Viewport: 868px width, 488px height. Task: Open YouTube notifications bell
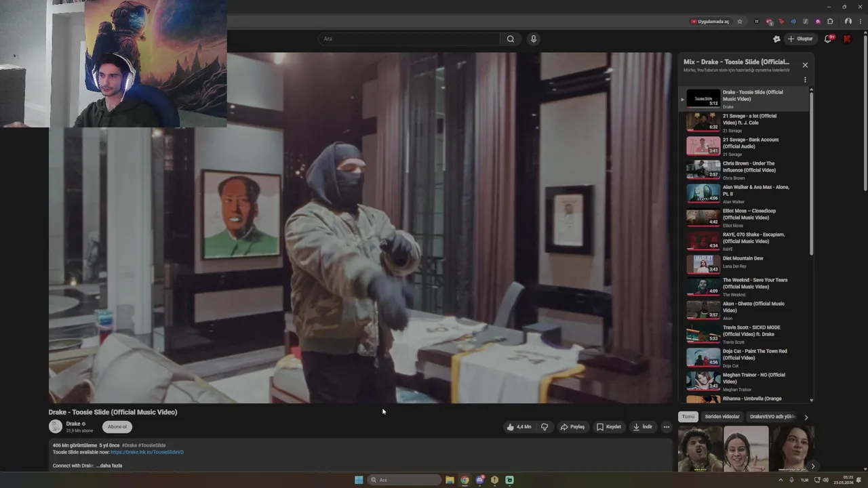(x=828, y=39)
